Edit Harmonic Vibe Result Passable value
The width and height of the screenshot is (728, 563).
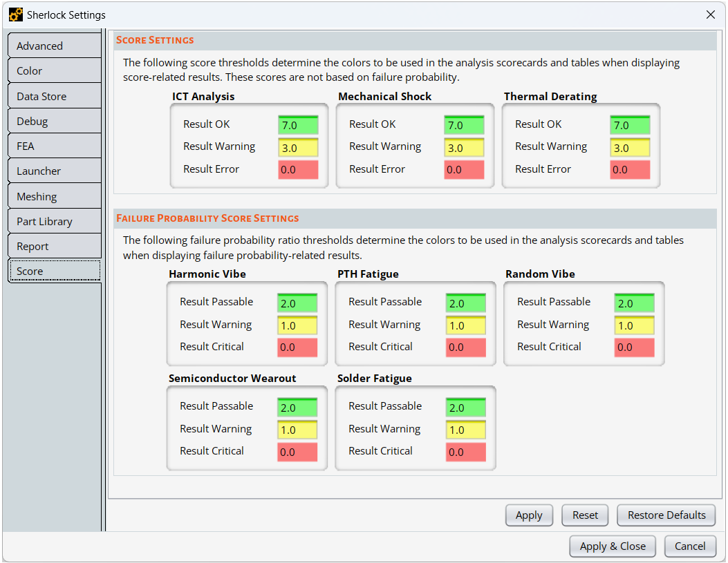pyautogui.click(x=297, y=303)
